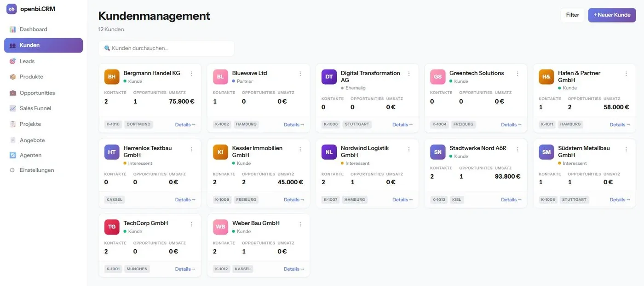Select the BH avatar of Bergmann Handel KG
644x286 pixels.
tap(112, 77)
